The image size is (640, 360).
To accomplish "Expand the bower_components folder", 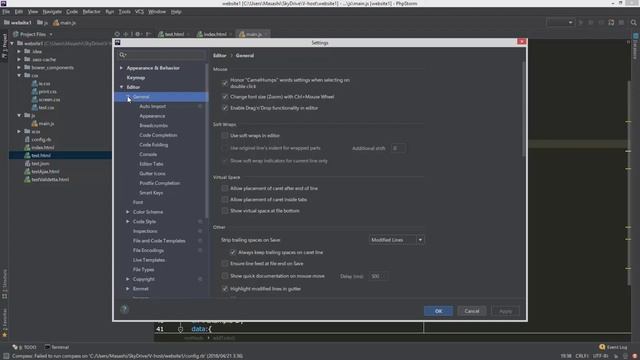I will 19,67.
